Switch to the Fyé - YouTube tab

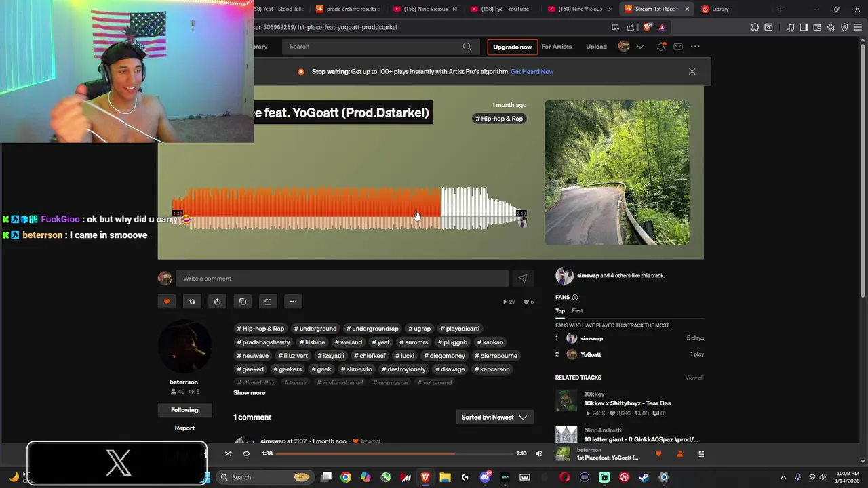503,9
